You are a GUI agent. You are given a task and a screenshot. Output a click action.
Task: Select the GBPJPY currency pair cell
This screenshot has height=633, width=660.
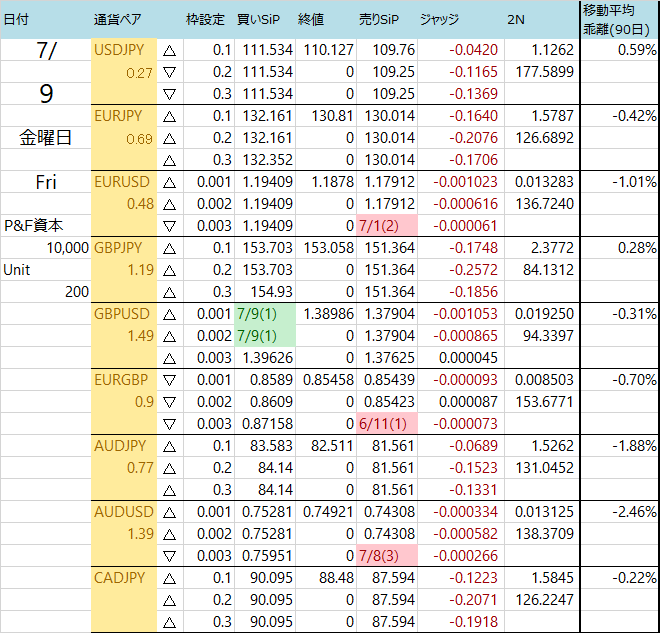(x=124, y=248)
